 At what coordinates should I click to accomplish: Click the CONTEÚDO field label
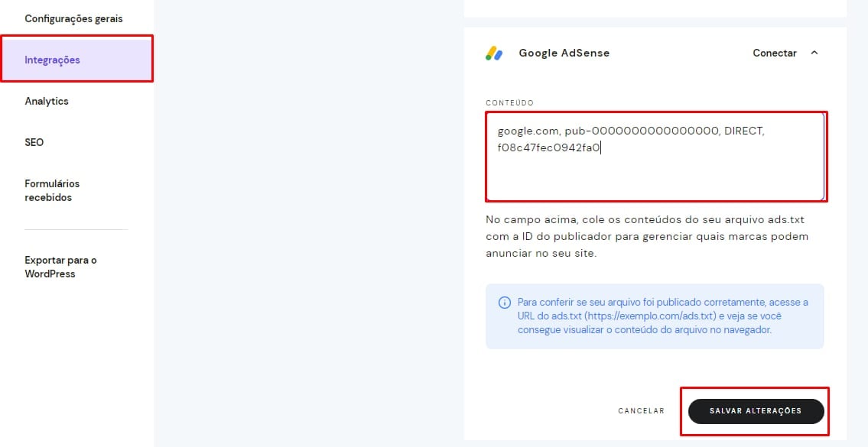[509, 102]
